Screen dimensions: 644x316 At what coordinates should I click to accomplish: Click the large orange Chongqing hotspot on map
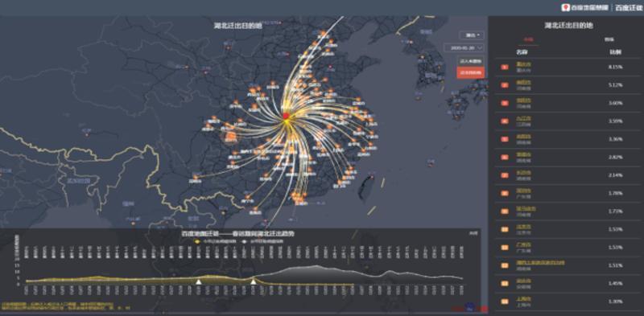coord(230,136)
